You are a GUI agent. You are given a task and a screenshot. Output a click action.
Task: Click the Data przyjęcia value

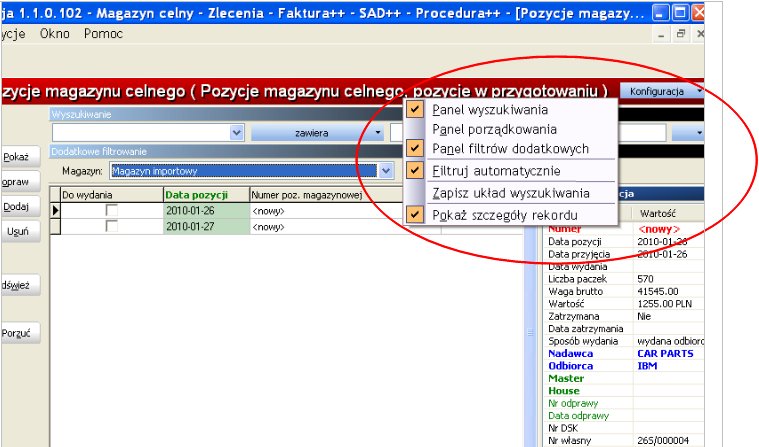662,254
